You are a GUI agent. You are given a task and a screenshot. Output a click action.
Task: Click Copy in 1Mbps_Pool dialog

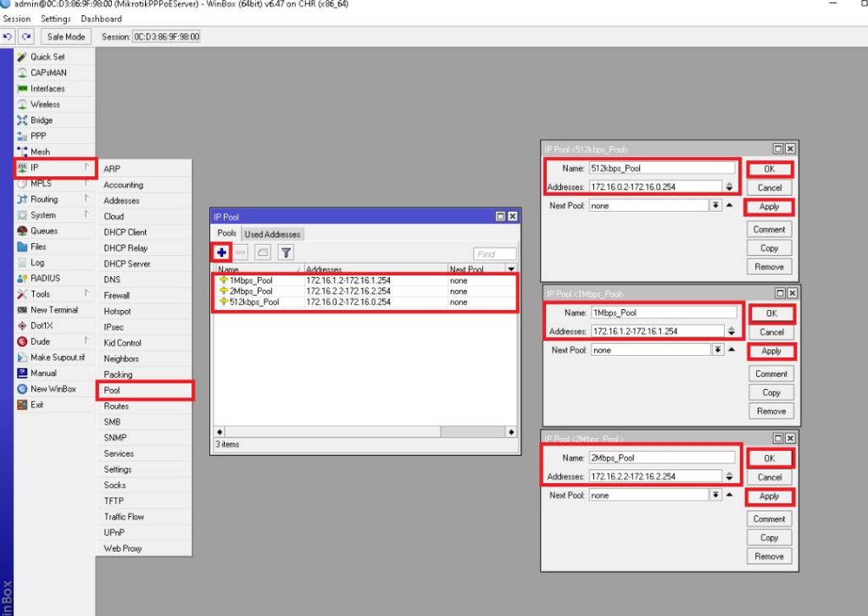771,392
